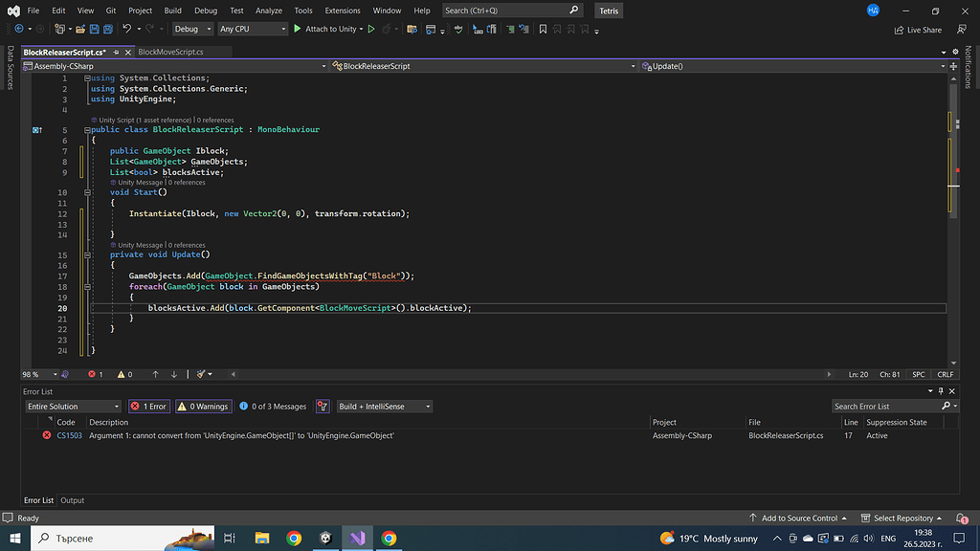The height and width of the screenshot is (551, 980).
Task: Open the Debug configuration dropdown
Action: point(191,30)
